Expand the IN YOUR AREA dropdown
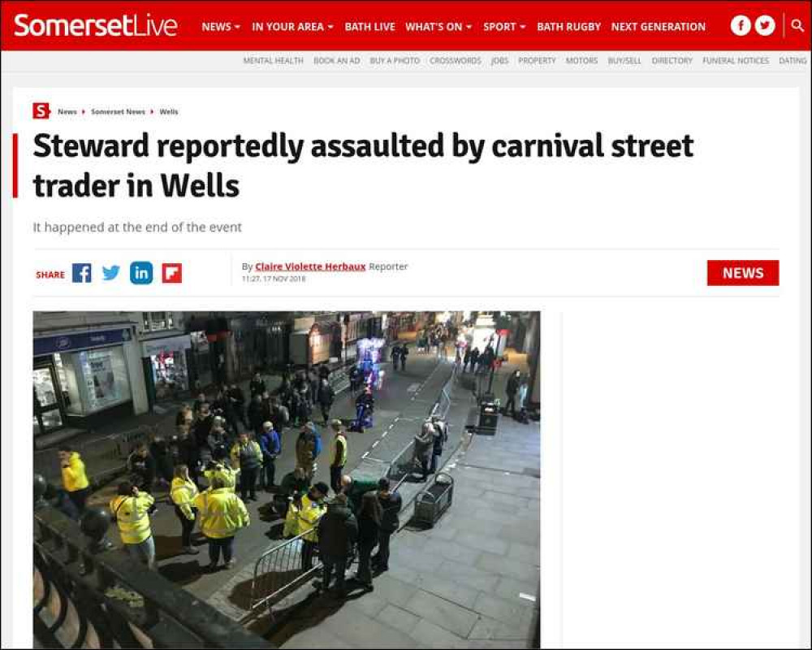 click(x=292, y=27)
